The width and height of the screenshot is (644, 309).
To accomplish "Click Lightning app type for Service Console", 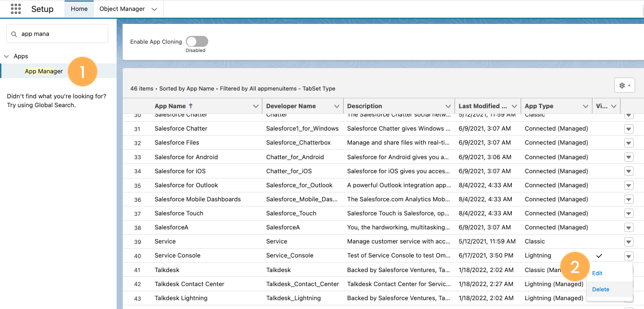I will (538, 255).
